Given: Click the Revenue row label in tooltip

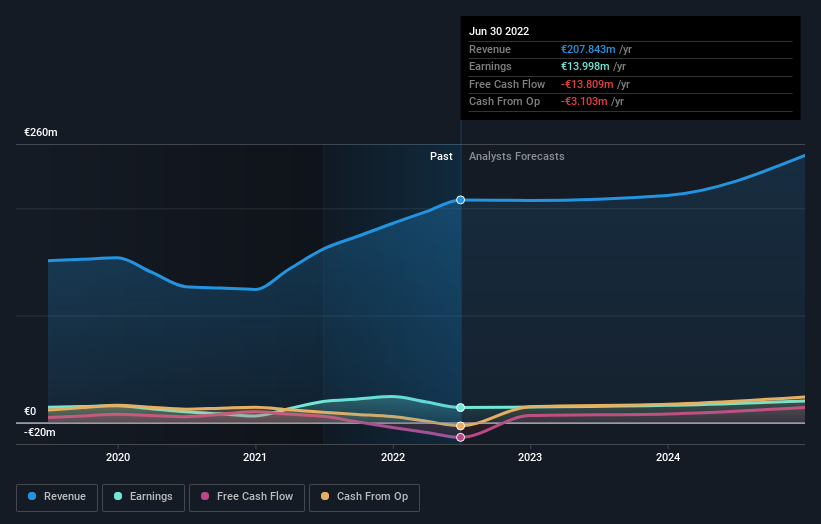Looking at the screenshot, I should (x=490, y=49).
